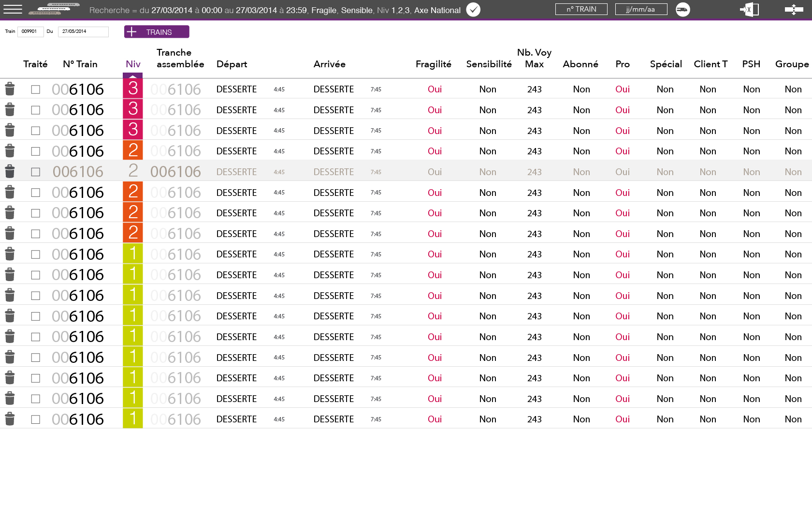This screenshot has width=812, height=508.
Task: Click the collapse arrows icon at top right
Action: coord(794,10)
